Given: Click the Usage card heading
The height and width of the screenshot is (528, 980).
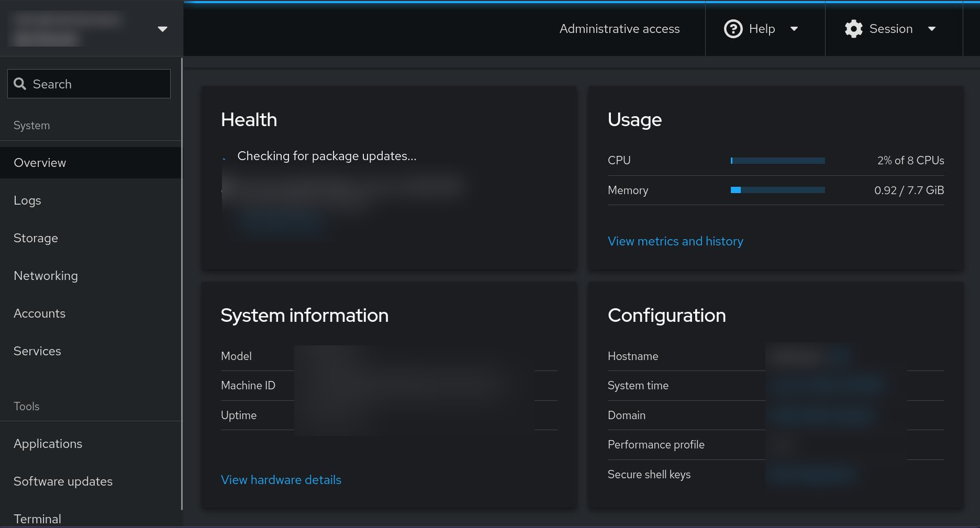Looking at the screenshot, I should coord(634,120).
